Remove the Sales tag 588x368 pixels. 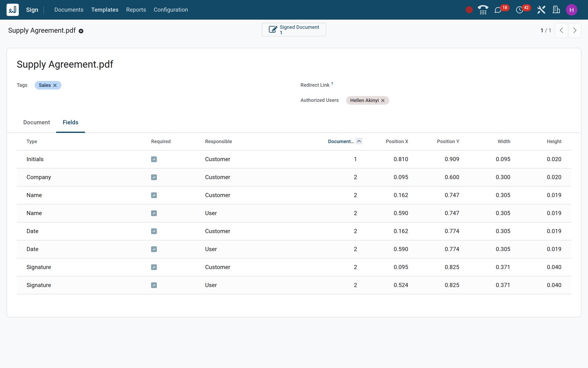click(55, 85)
